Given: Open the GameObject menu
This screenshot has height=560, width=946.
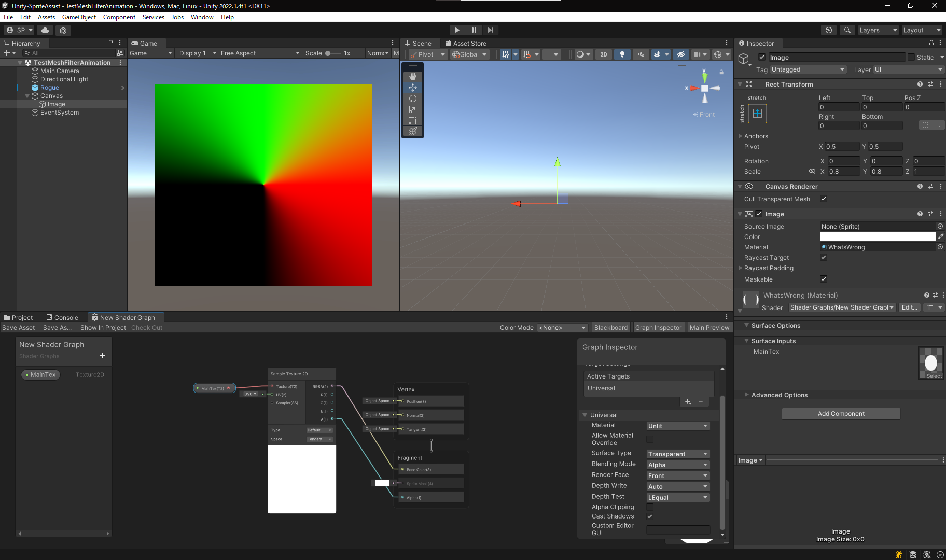Looking at the screenshot, I should click(x=79, y=17).
